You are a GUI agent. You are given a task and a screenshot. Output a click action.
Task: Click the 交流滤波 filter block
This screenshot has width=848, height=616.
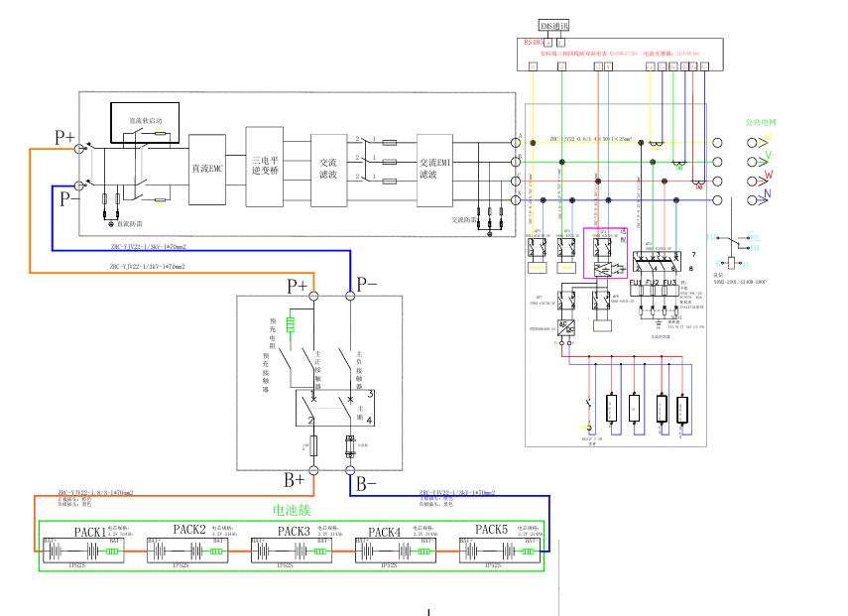[x=329, y=170]
